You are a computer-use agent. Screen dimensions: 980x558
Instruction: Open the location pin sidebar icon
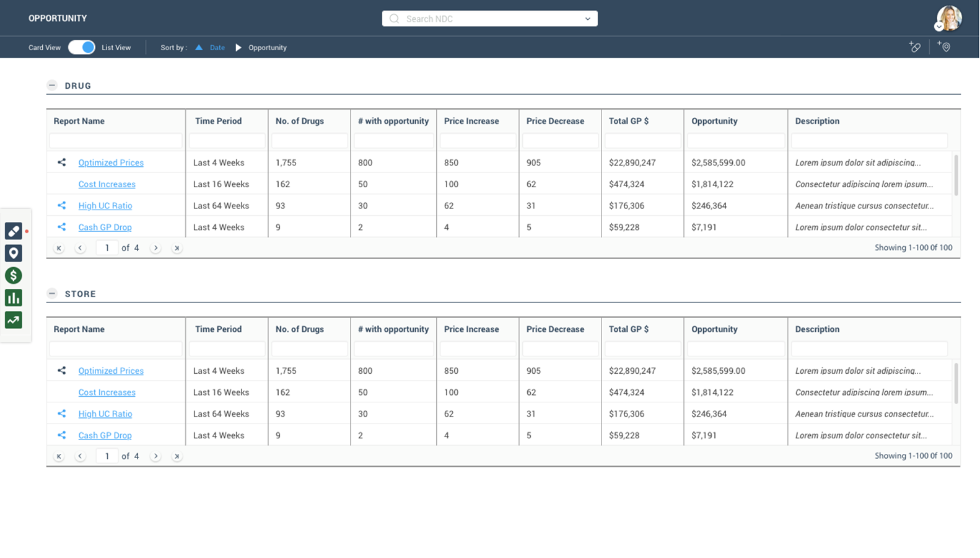pos(14,253)
